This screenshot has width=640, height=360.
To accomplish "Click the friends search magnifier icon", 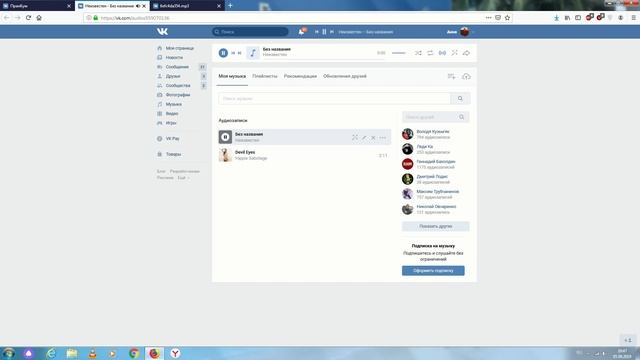I will tap(462, 117).
